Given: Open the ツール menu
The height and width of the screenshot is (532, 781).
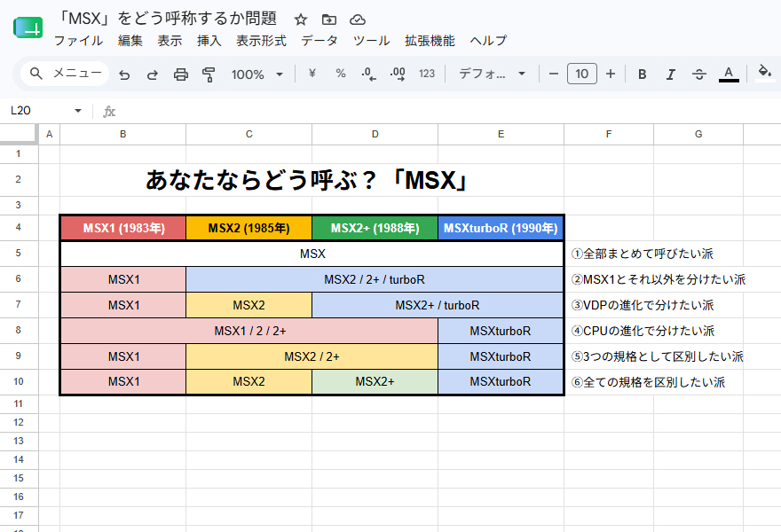Looking at the screenshot, I should point(371,40).
